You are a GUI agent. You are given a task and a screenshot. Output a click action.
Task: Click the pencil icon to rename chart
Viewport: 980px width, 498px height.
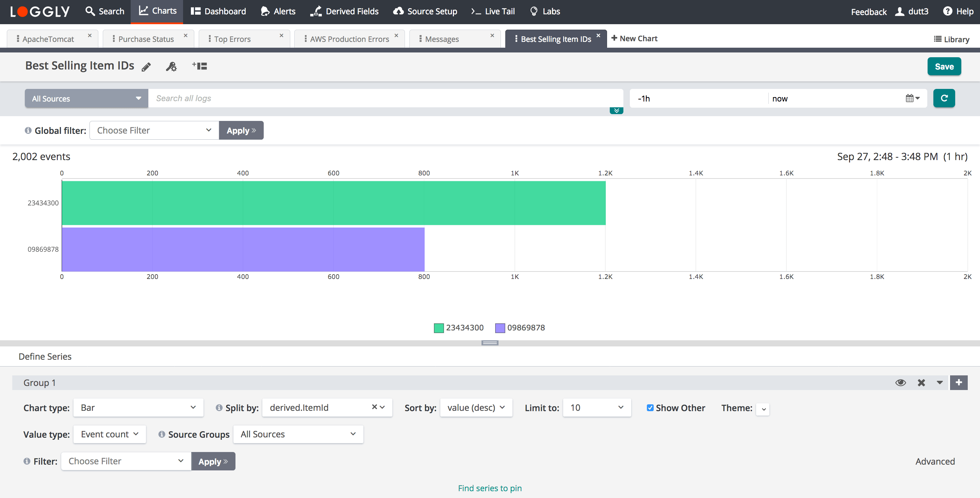[x=146, y=67]
